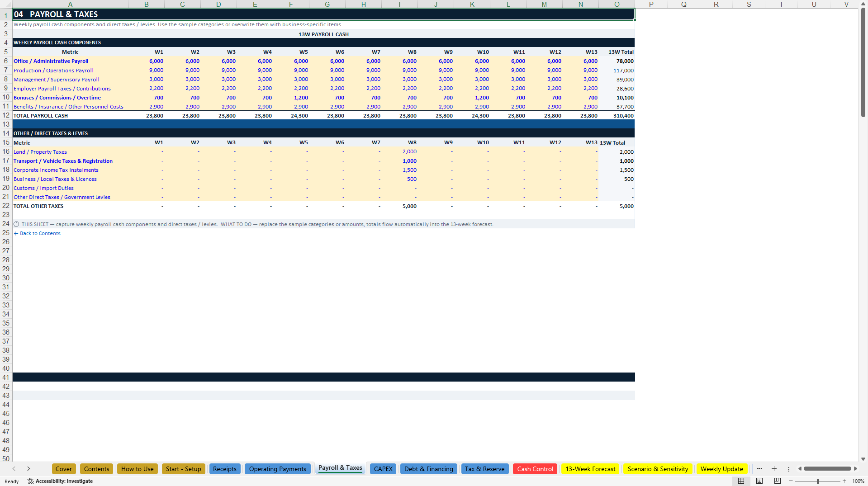
Task: Open the Weekly Update tab
Action: click(722, 469)
